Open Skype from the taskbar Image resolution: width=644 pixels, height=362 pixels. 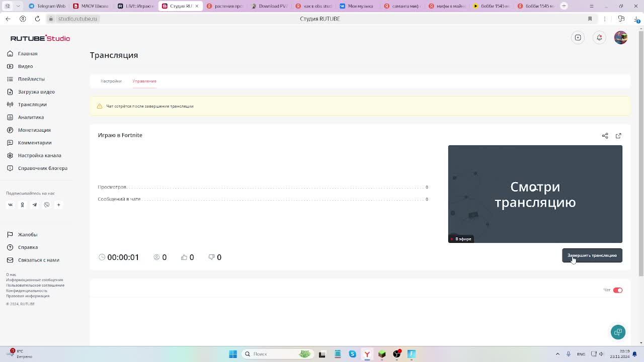pos(353,354)
